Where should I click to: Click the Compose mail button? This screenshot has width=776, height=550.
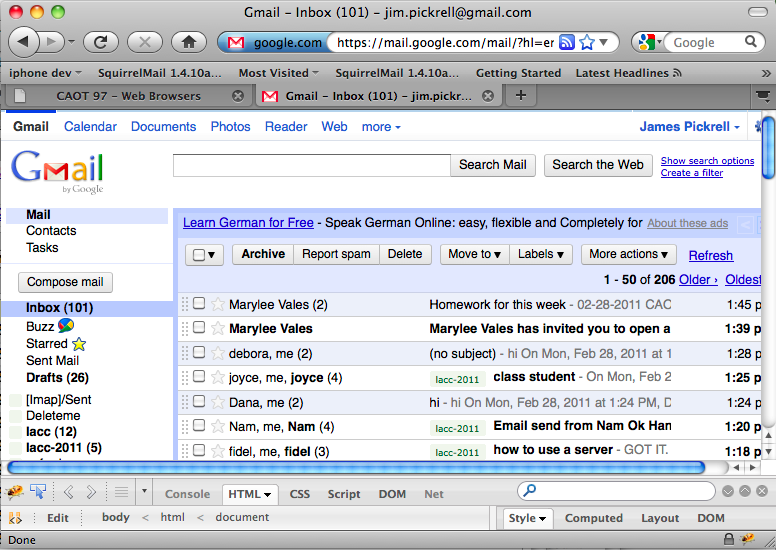click(65, 282)
